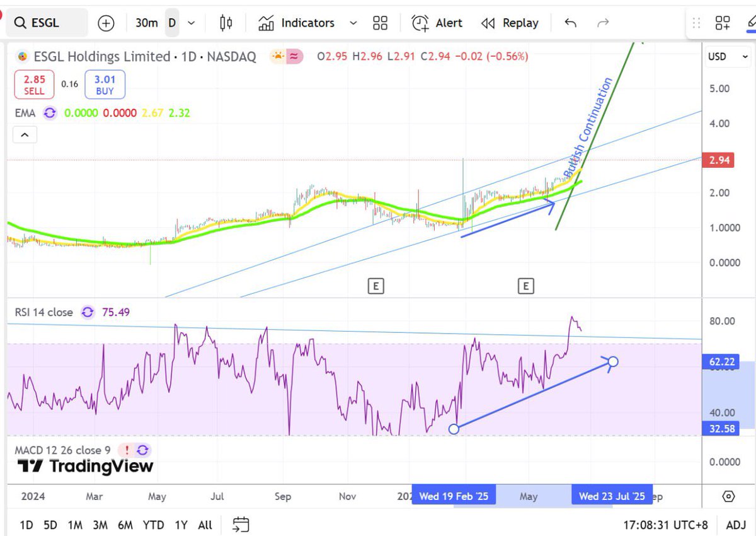Select the YTD range tab
This screenshot has width=756, height=536.
point(153,525)
